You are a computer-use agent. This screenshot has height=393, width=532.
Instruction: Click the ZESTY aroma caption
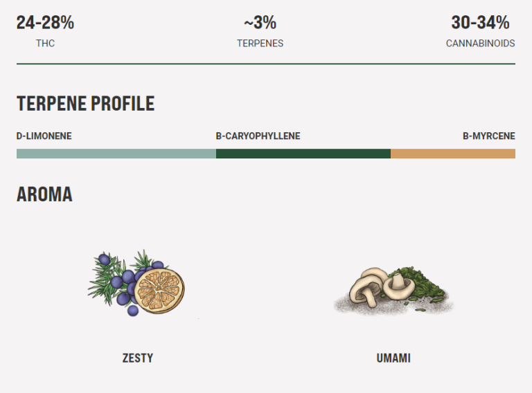pos(137,358)
